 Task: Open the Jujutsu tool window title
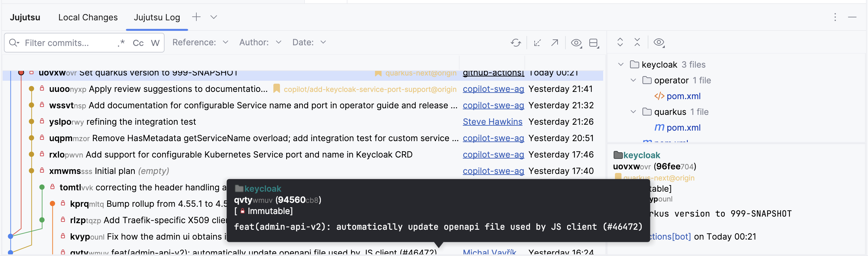coord(25,17)
